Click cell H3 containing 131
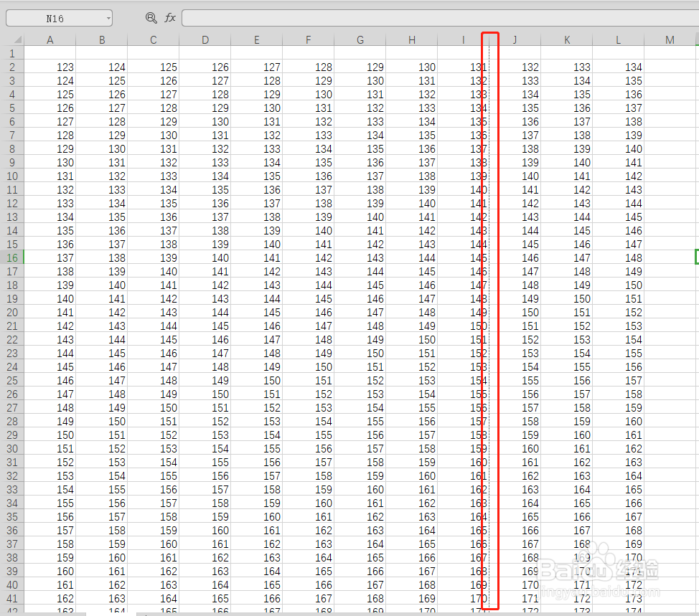This screenshot has height=616, width=699. click(412, 81)
